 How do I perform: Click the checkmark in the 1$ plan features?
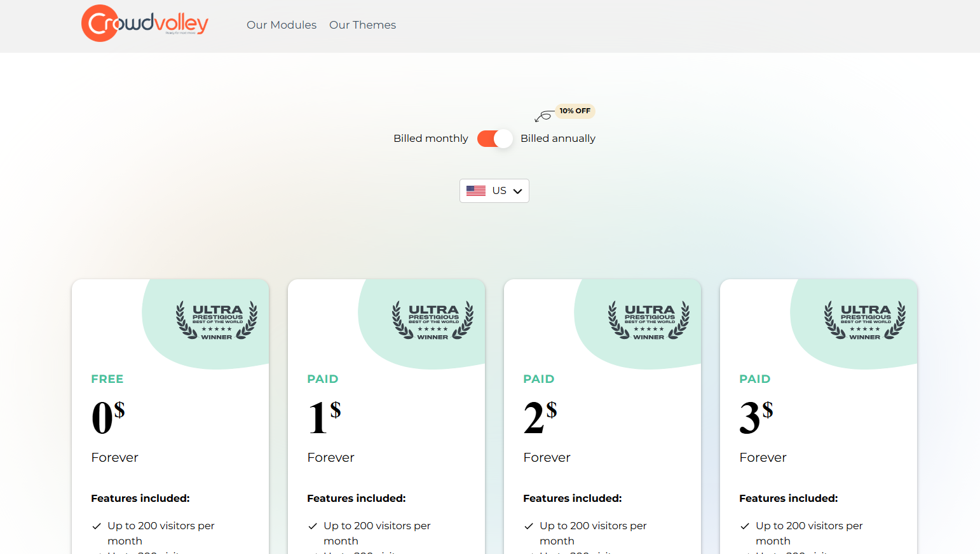point(313,526)
